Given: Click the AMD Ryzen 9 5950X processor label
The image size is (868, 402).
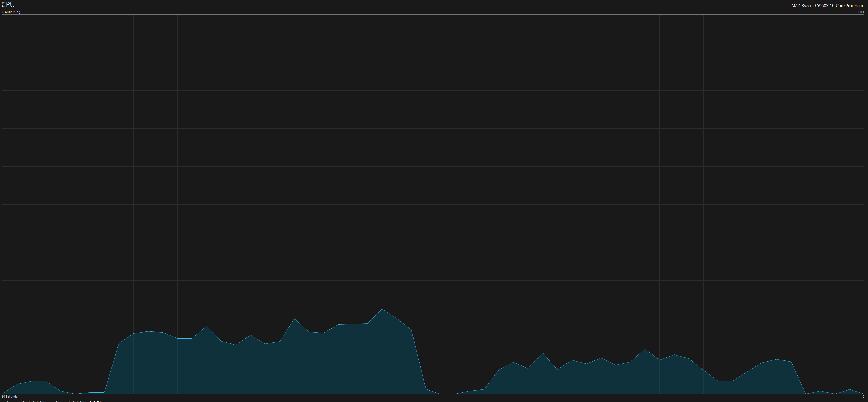Looking at the screenshot, I should [827, 6].
